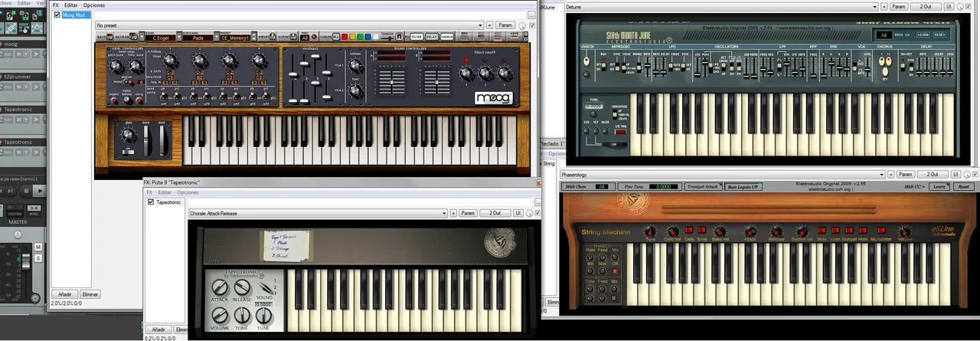This screenshot has height=341, width=980.
Task: Open the Moog CE_Memory1 preset selector
Action: coord(234,38)
